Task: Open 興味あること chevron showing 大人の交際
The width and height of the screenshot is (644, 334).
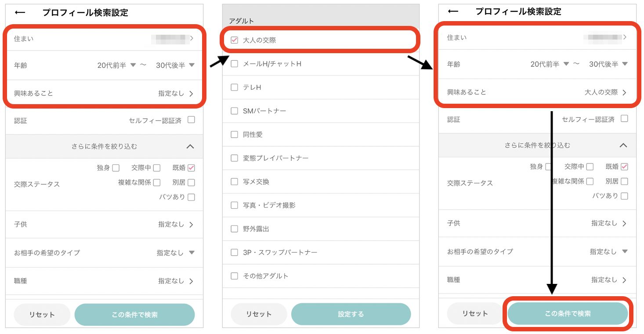Action: click(x=624, y=92)
